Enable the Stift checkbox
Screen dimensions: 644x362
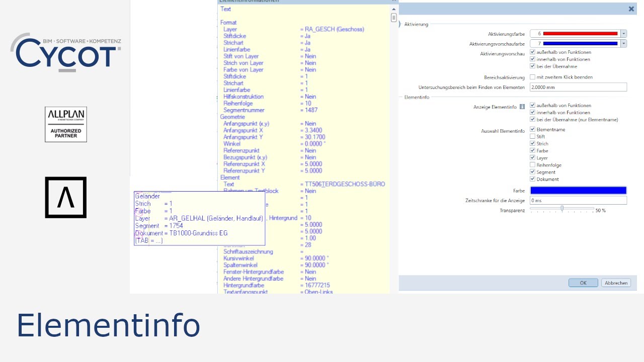[x=532, y=136]
